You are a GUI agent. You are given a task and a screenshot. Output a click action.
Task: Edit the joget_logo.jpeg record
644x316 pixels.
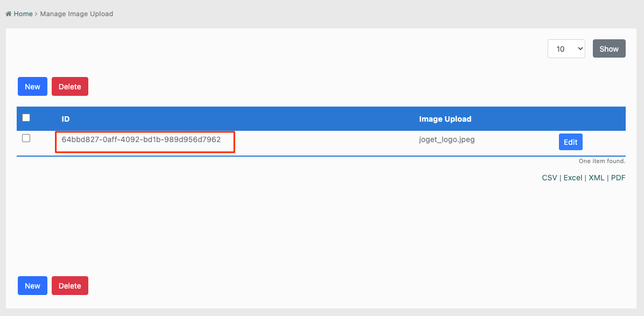[570, 142]
